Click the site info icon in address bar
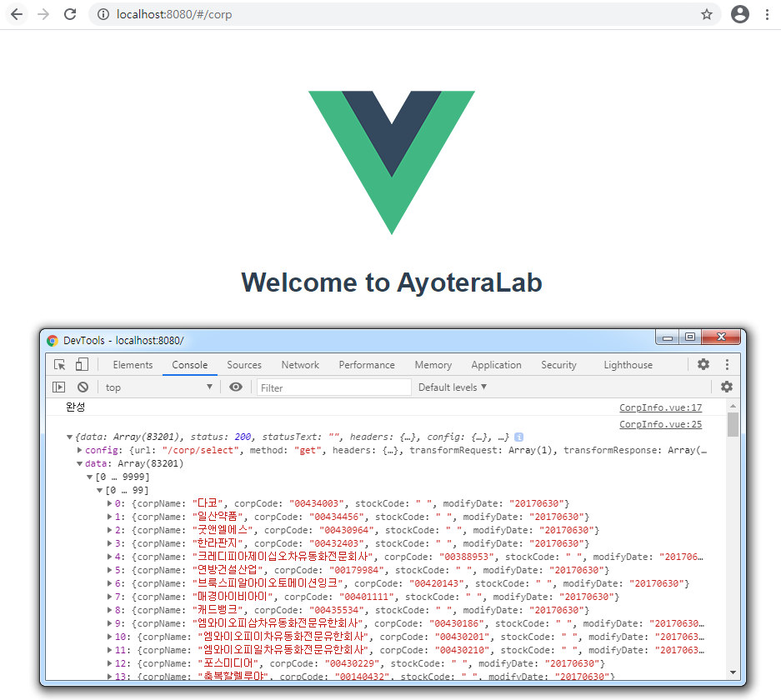The width and height of the screenshot is (781, 700). (x=103, y=14)
